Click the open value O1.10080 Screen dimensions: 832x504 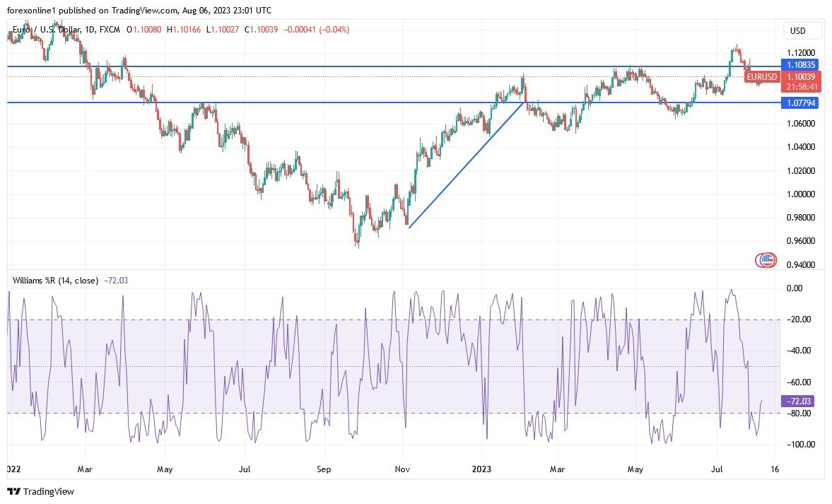pos(143,30)
